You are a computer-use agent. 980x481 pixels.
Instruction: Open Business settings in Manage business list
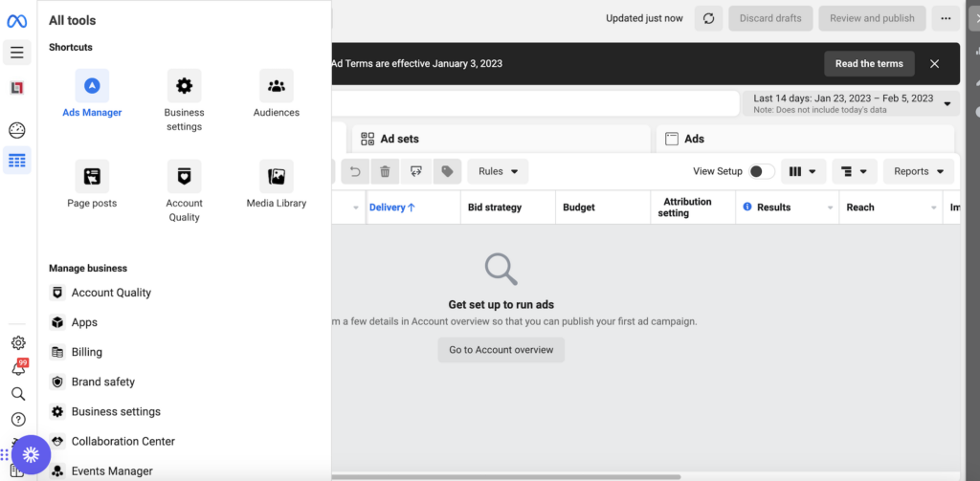(105, 411)
